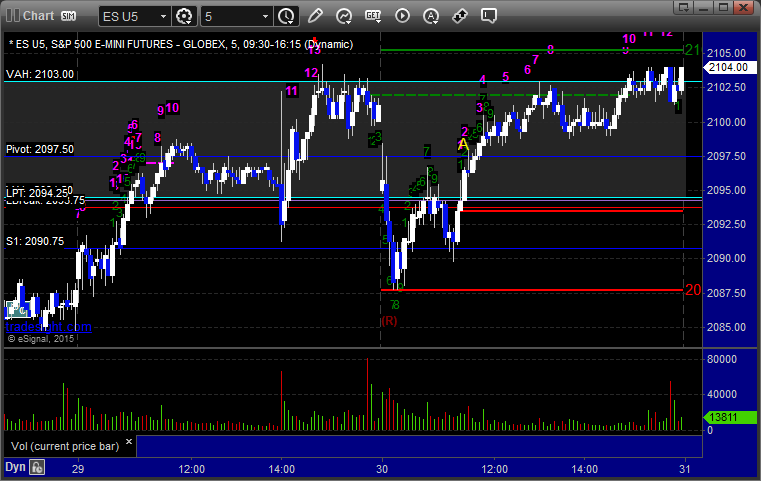Click the LPT: 2094.25 level label
The image size is (761, 481).
pos(37,193)
